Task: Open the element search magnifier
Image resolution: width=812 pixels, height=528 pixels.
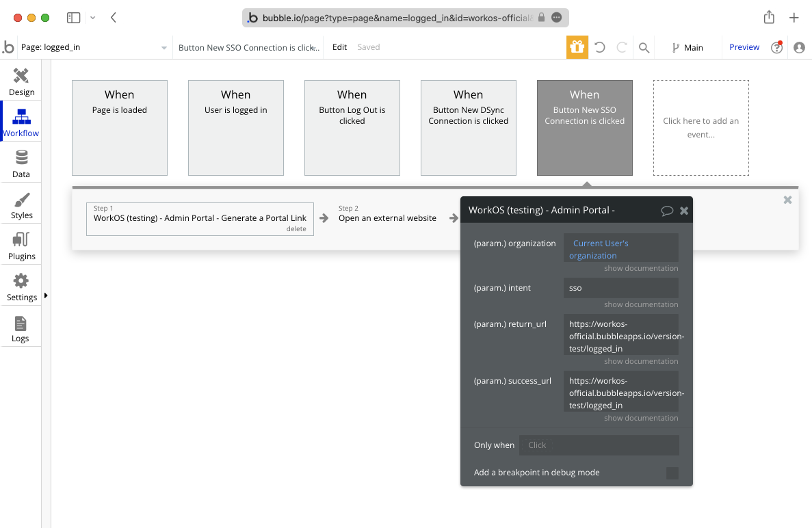Action: pyautogui.click(x=643, y=47)
